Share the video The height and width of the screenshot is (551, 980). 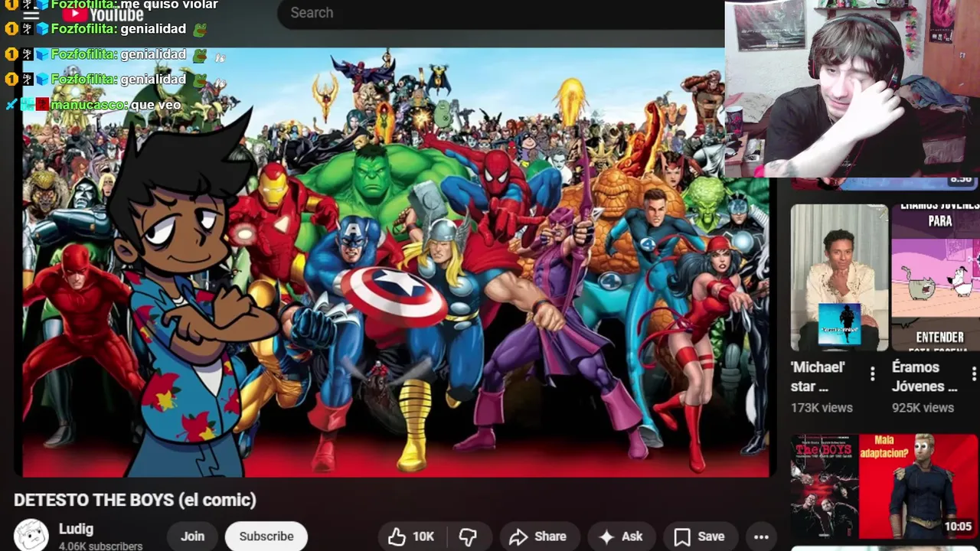click(x=538, y=537)
